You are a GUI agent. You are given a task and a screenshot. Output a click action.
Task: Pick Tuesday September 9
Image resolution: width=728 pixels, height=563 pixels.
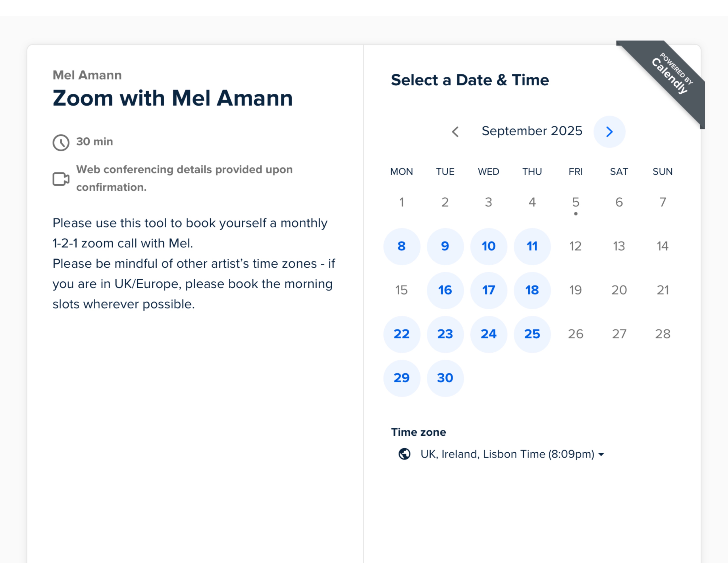click(x=445, y=246)
